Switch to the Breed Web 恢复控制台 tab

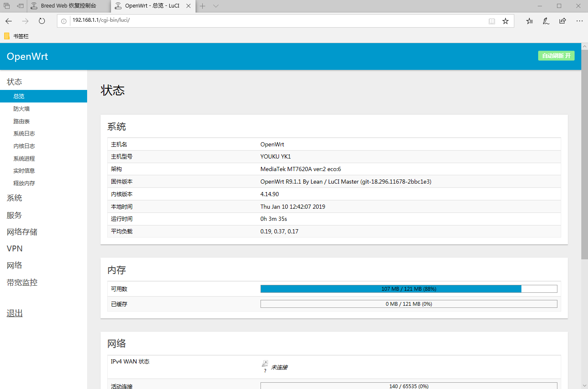pyautogui.click(x=69, y=6)
